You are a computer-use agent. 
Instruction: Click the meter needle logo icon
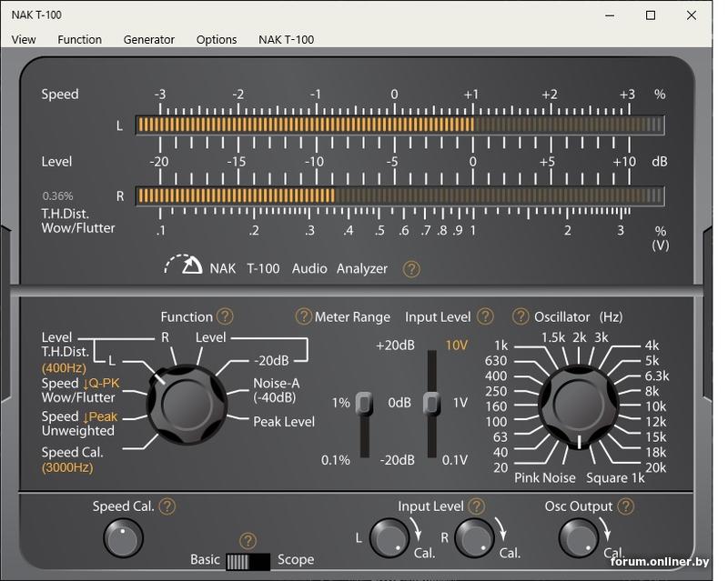pos(185,264)
